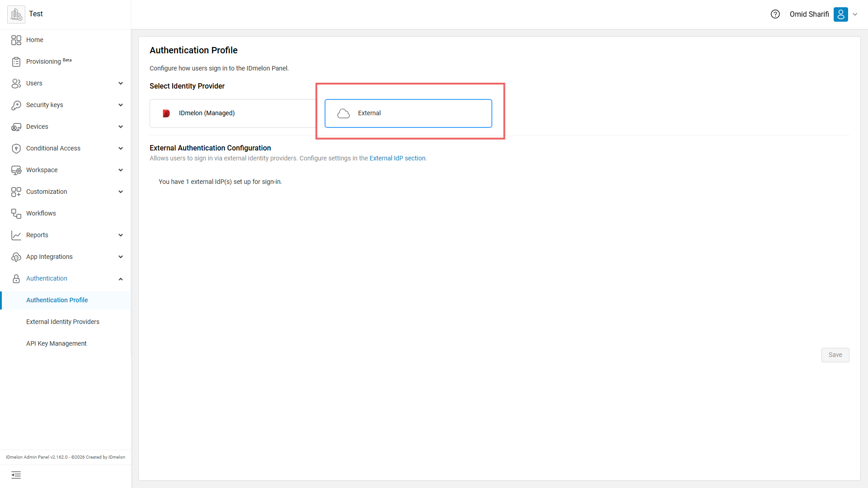Click the Provisioning clipboard icon

[x=16, y=62]
